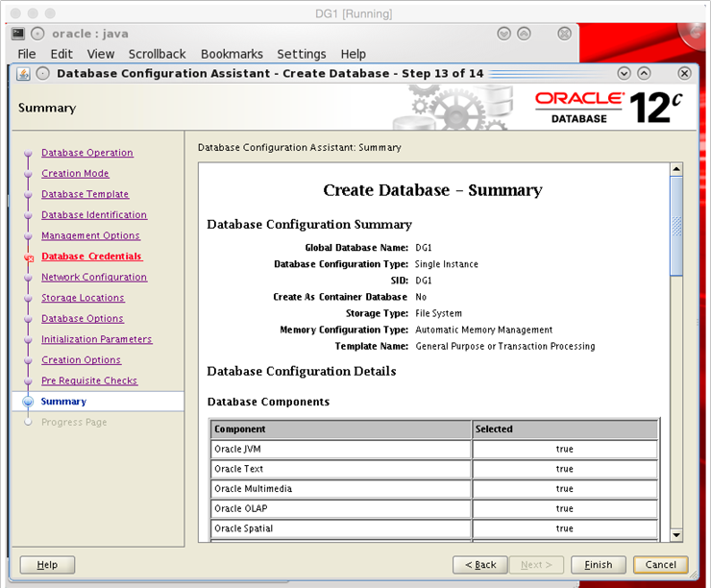Image resolution: width=711 pixels, height=588 pixels.
Task: Go back with the Back button
Action: 480,565
